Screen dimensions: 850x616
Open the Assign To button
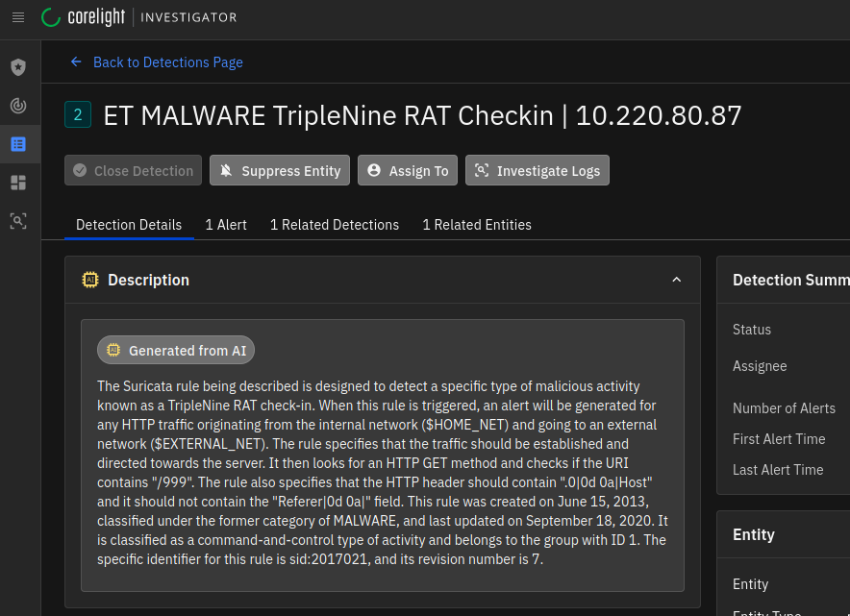[x=408, y=171]
